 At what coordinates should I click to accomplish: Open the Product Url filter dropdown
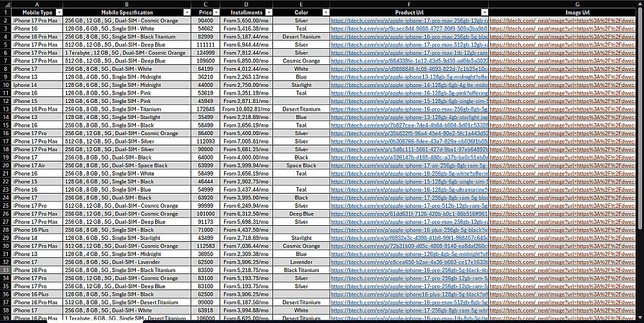coord(485,13)
